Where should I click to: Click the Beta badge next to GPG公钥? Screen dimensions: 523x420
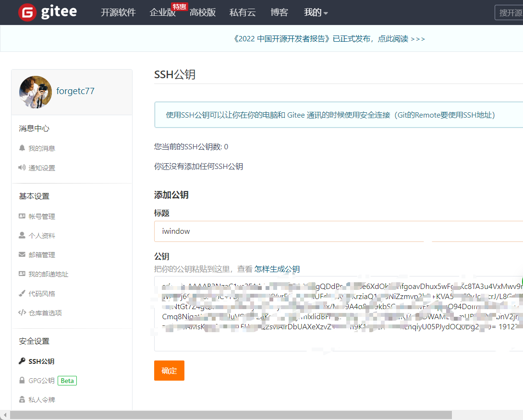click(67, 381)
